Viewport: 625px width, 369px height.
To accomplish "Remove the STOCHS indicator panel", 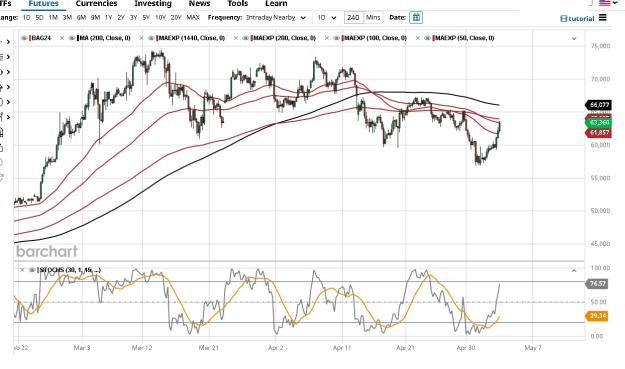I will 22,270.
